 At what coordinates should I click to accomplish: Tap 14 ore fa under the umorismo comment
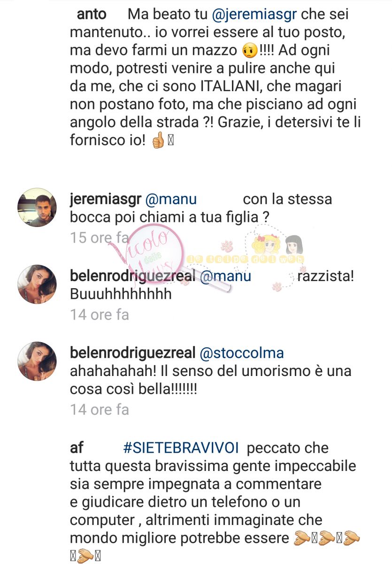click(100, 410)
